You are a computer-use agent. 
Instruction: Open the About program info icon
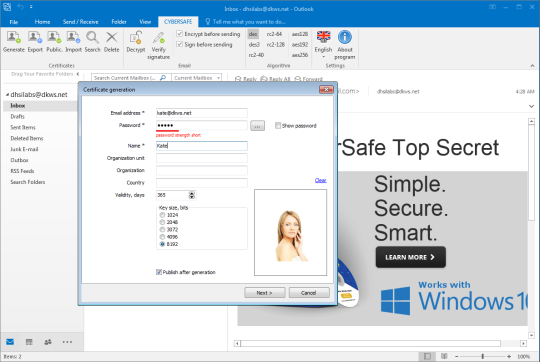pos(345,45)
